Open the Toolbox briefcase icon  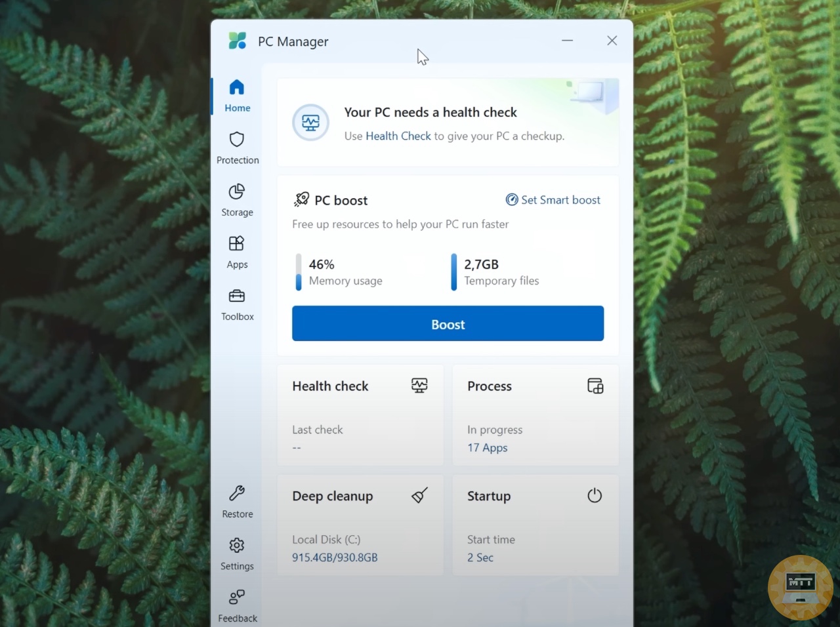(x=237, y=296)
